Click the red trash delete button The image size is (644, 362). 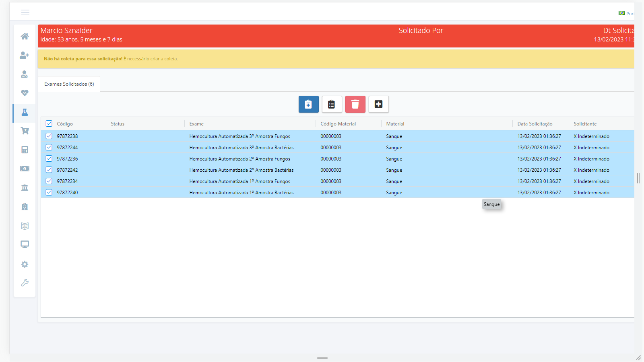[355, 104]
